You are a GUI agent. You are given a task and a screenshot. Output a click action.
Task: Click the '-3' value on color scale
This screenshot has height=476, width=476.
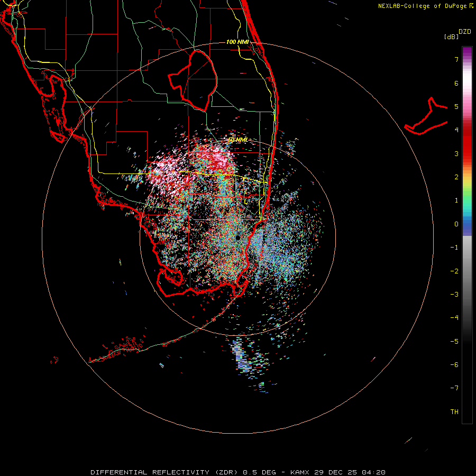454,295
